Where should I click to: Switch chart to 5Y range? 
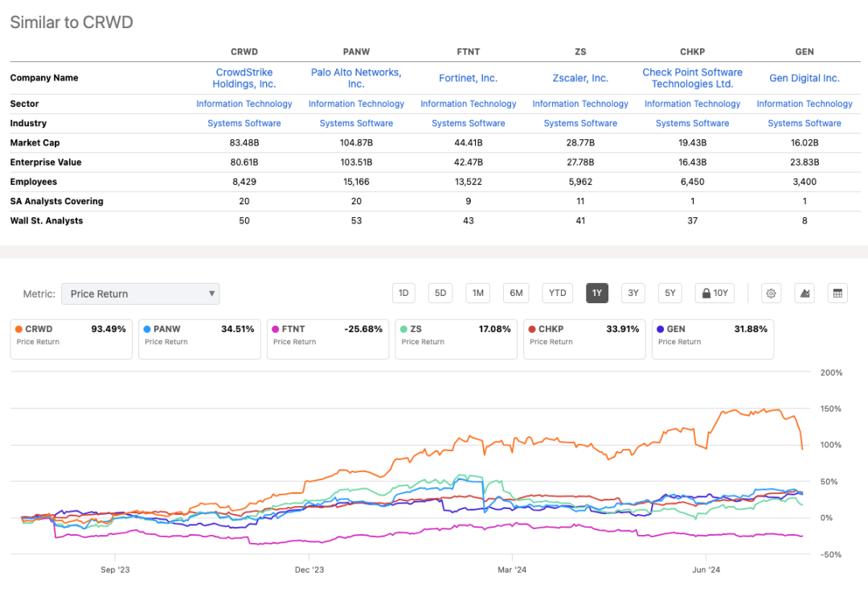[x=670, y=293]
